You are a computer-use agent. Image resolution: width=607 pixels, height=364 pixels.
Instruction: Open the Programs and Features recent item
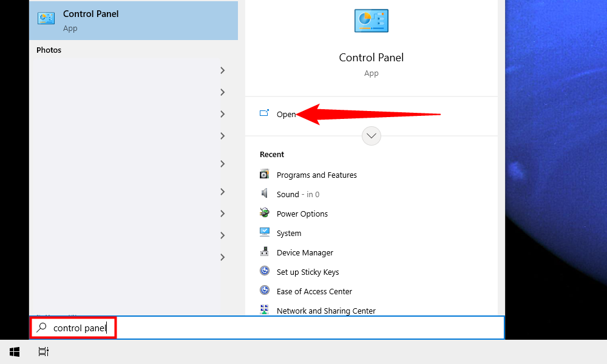coord(316,175)
